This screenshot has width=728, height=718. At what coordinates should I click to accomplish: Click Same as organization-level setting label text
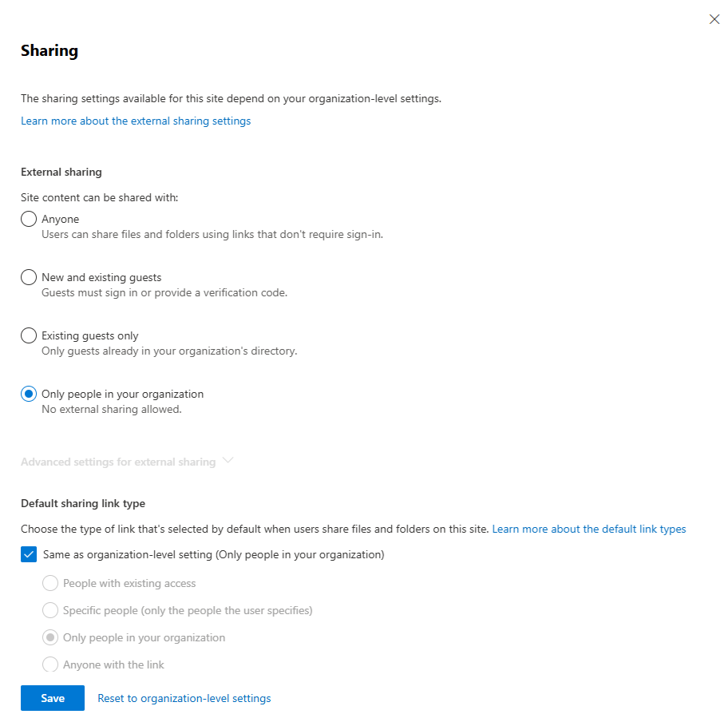214,554
